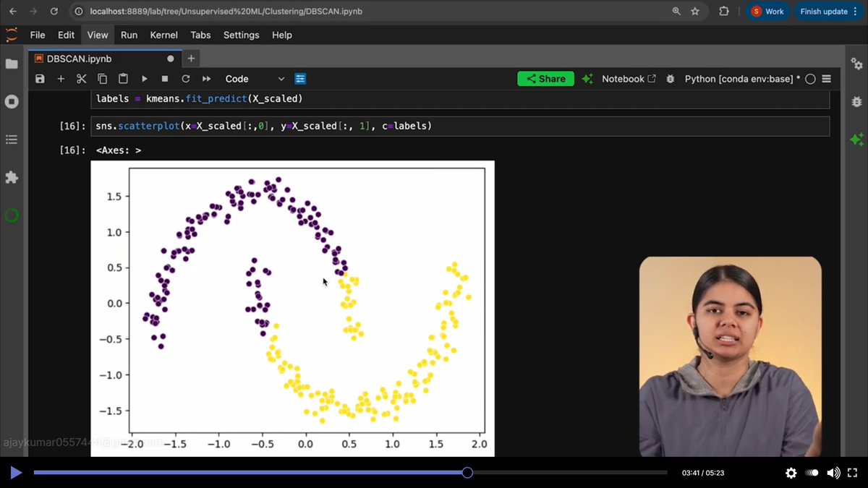
Task: Open a new launcher tab with plus
Action: pyautogui.click(x=191, y=59)
